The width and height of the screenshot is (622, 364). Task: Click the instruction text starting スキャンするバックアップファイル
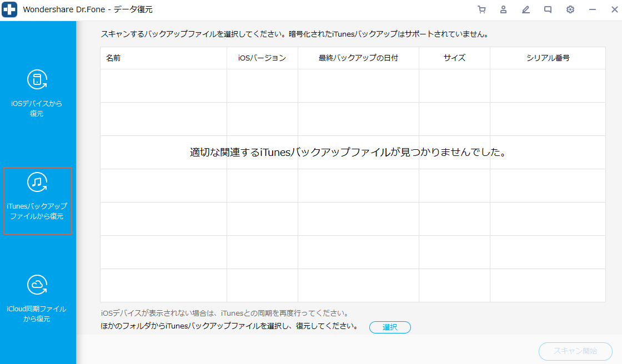click(294, 34)
